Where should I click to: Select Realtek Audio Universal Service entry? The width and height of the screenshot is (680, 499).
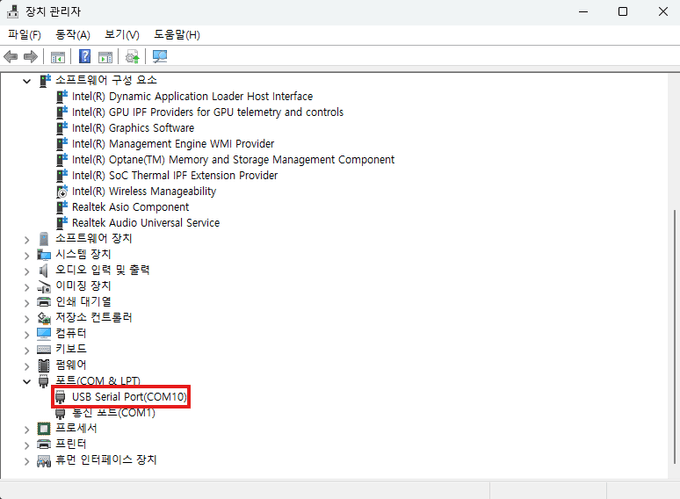point(146,223)
